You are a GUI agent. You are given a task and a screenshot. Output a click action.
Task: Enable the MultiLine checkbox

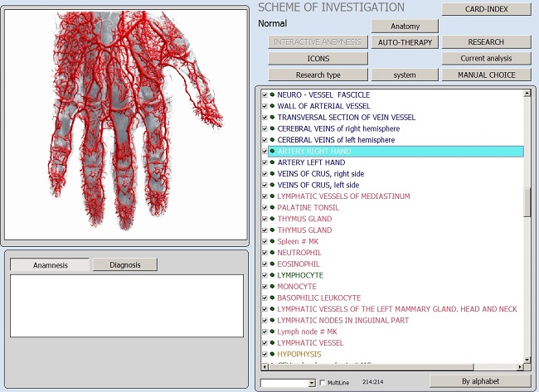pos(323,383)
